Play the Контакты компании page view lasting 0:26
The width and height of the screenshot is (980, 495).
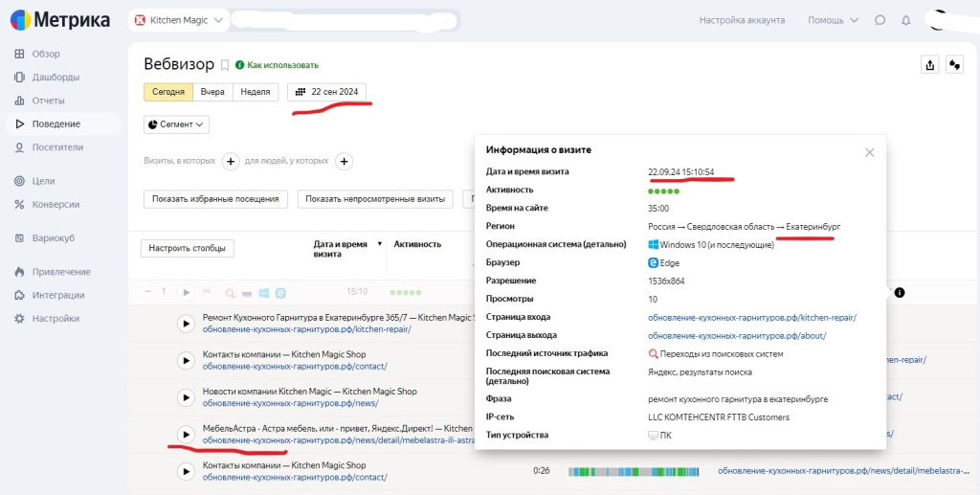click(x=186, y=471)
